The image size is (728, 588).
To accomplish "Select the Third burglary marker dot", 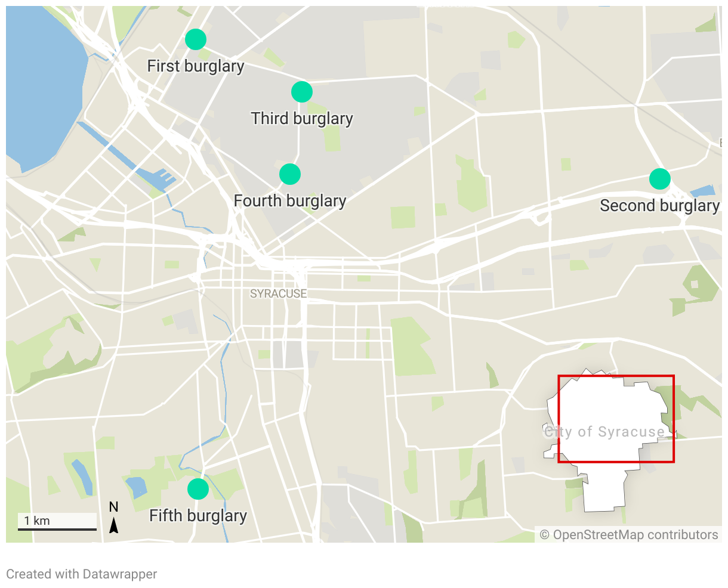I will (x=302, y=92).
